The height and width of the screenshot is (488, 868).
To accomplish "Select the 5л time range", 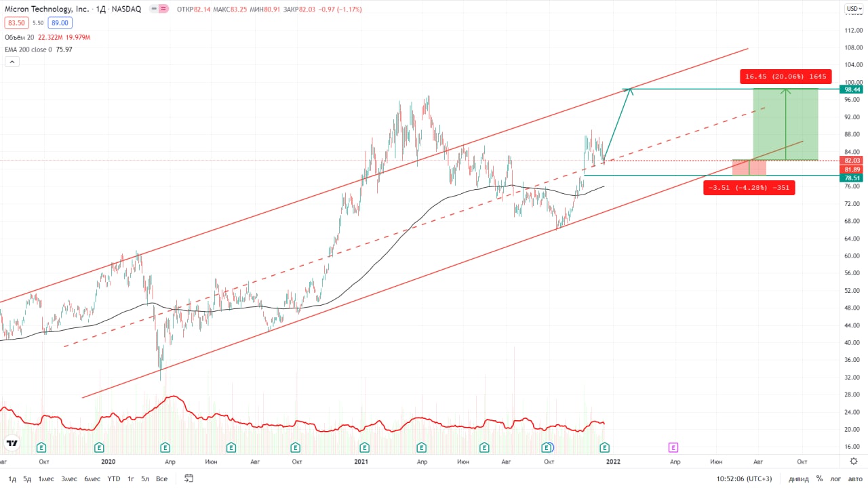I will tap(145, 479).
